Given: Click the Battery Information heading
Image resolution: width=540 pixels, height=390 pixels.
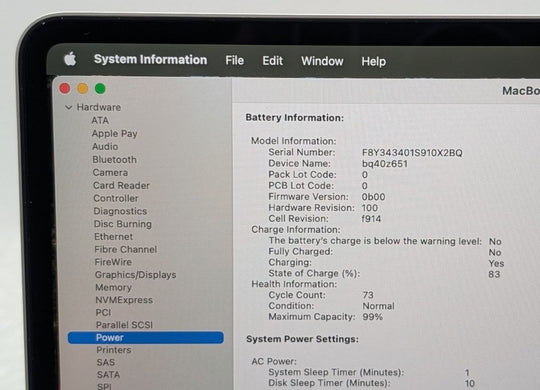Looking at the screenshot, I should pos(294,118).
